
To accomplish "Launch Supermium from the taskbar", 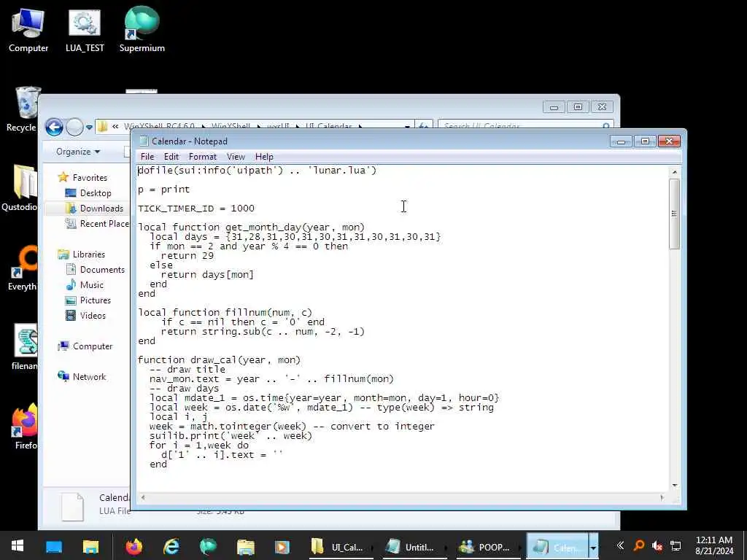I will click(208, 546).
